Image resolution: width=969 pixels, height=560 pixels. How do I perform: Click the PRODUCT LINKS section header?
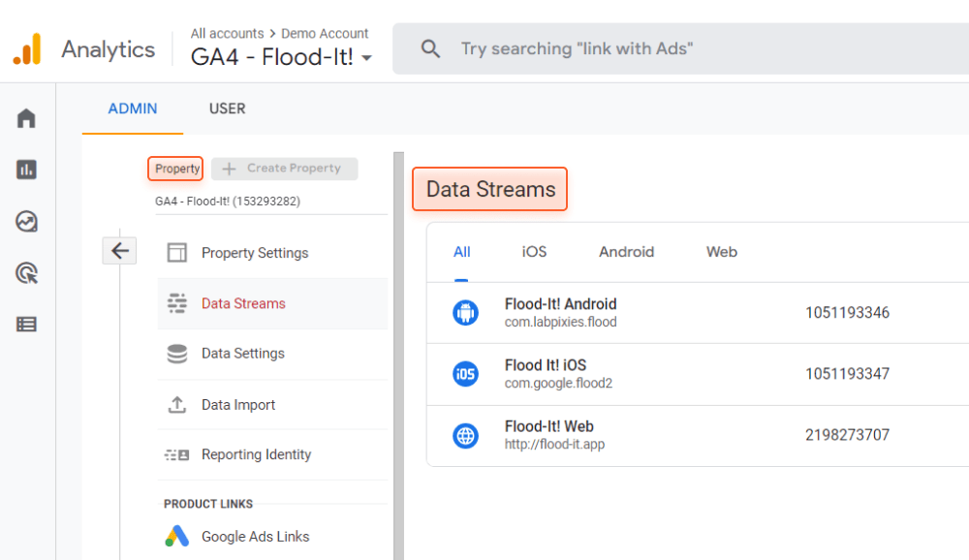tap(208, 504)
